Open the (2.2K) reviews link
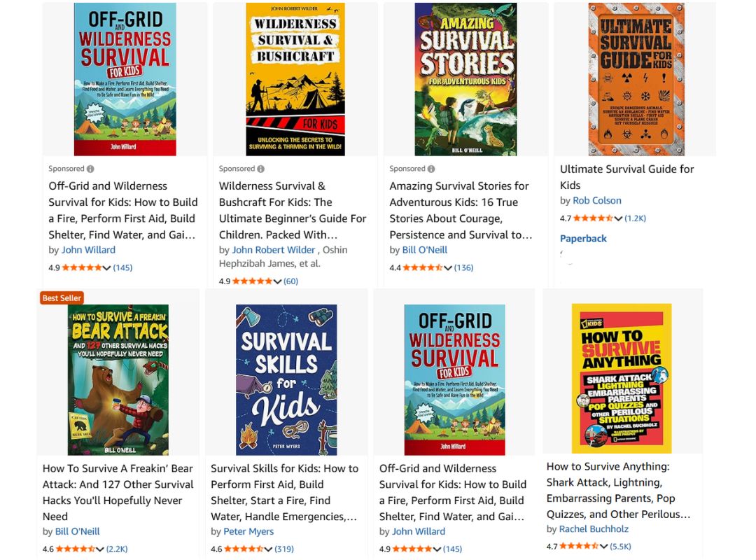This screenshot has height=560, width=756. click(117, 549)
